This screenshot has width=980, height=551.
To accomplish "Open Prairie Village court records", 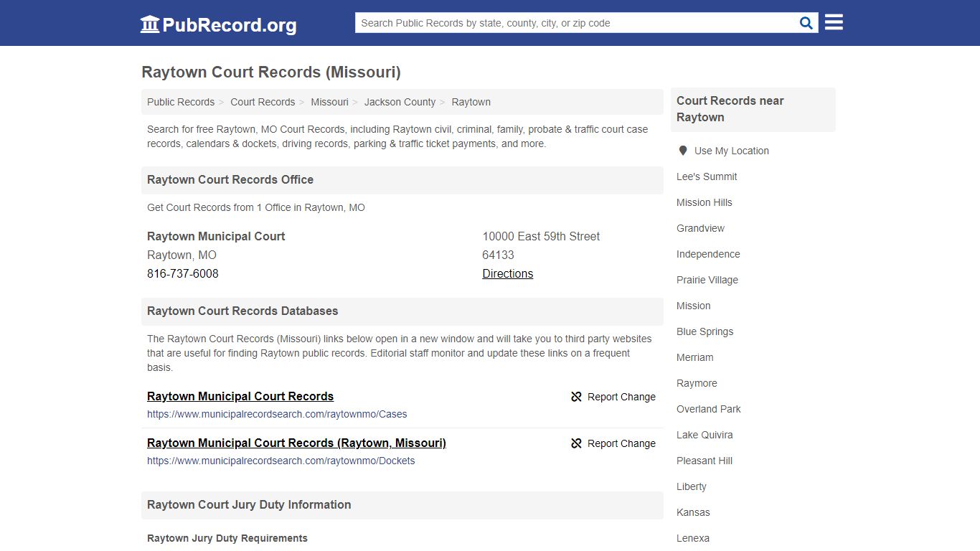I will click(707, 280).
